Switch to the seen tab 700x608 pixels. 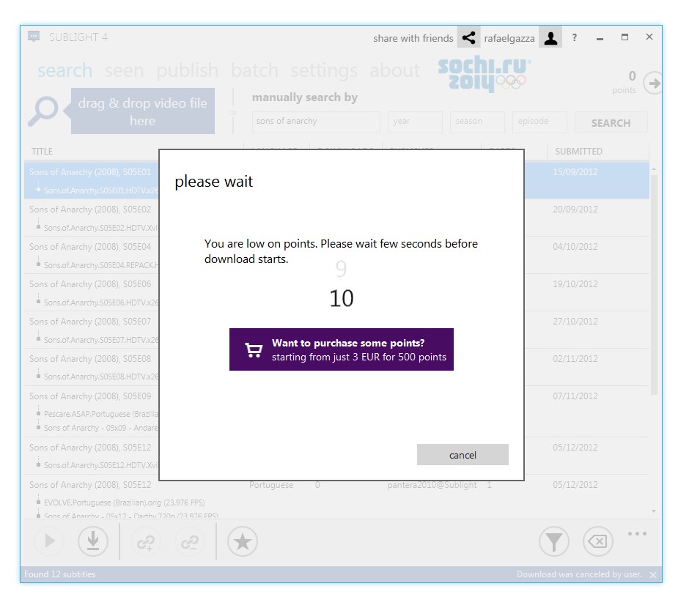[124, 70]
